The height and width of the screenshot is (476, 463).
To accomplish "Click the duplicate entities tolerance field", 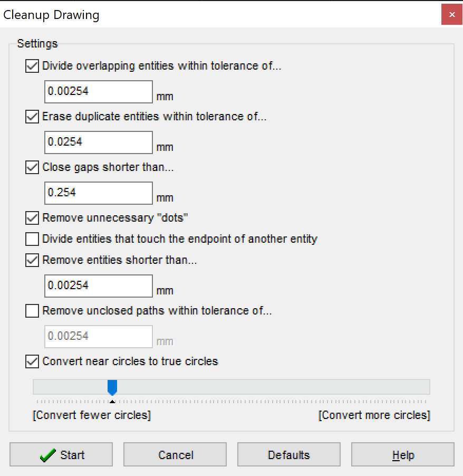I will [x=99, y=142].
